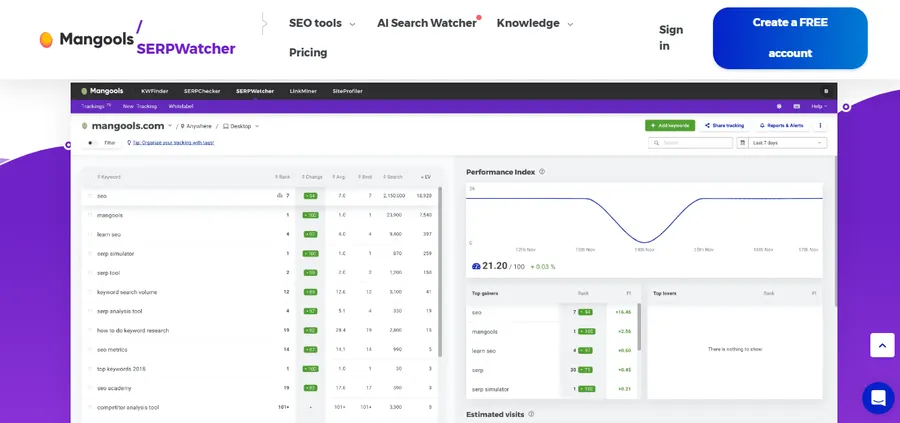The width and height of the screenshot is (900, 423).
Task: Open the Last 7 days date range dropdown
Action: (x=787, y=143)
